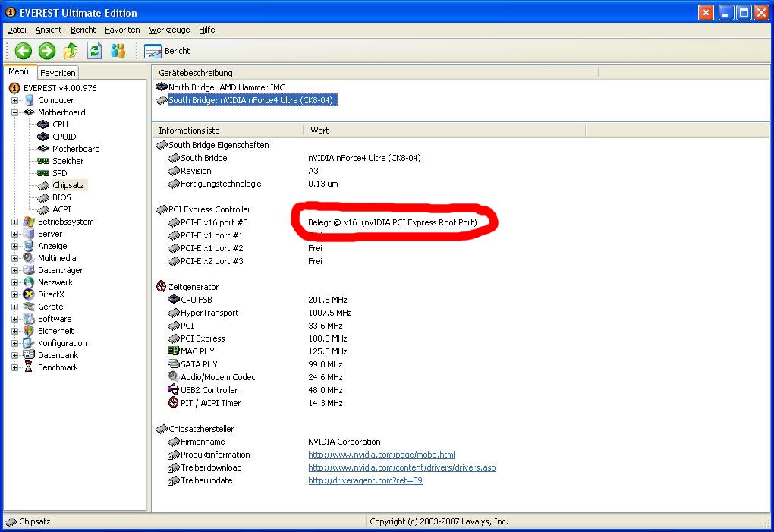774x532 pixels.
Task: Click the USB2 Controller icon
Action: pyautogui.click(x=173, y=389)
